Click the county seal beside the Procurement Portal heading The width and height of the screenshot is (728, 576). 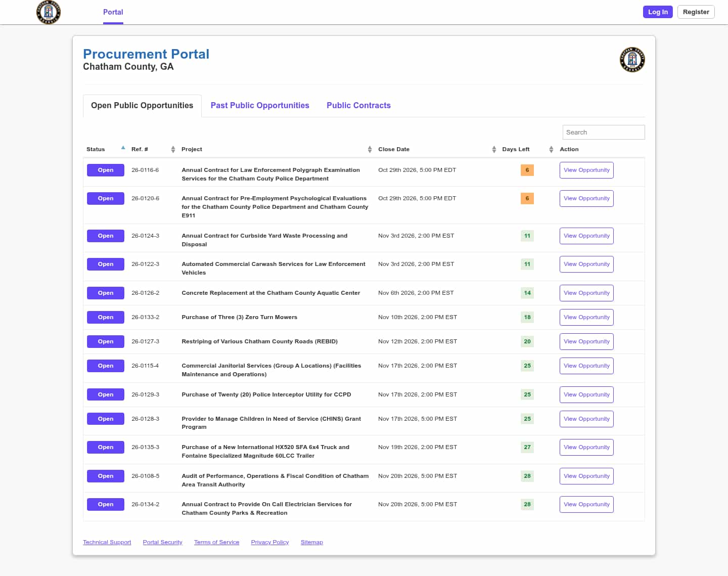tap(632, 60)
